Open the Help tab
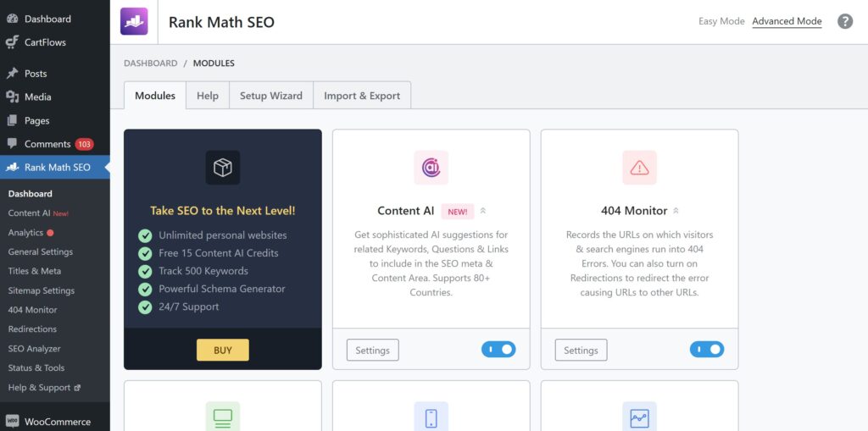868x431 pixels. 208,96
